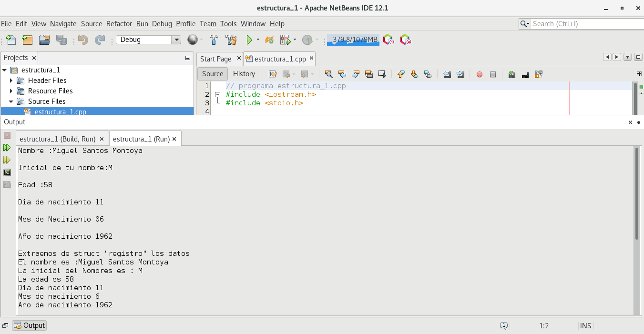This screenshot has height=334, width=644.
Task: Click the Find Selection magnifier in editor toolbar
Action: pos(328,74)
